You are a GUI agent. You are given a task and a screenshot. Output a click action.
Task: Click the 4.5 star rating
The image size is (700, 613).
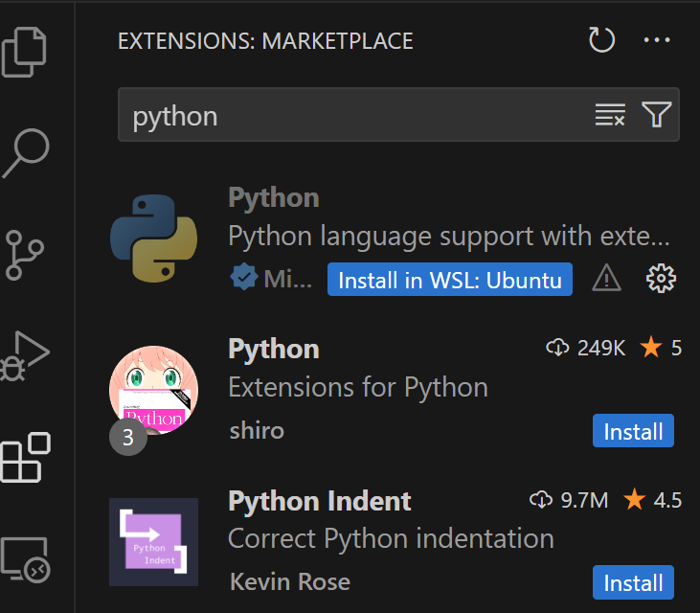[x=652, y=500]
